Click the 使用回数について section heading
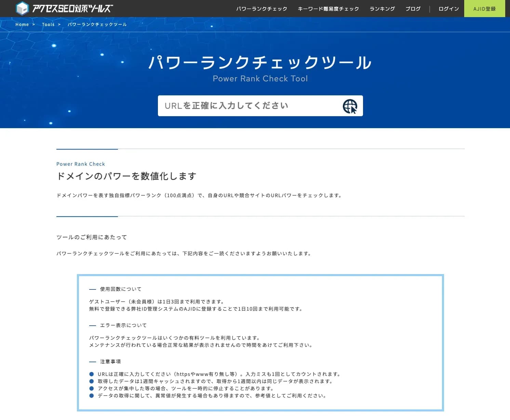Viewport: 510px width, 420px height. tap(120, 289)
